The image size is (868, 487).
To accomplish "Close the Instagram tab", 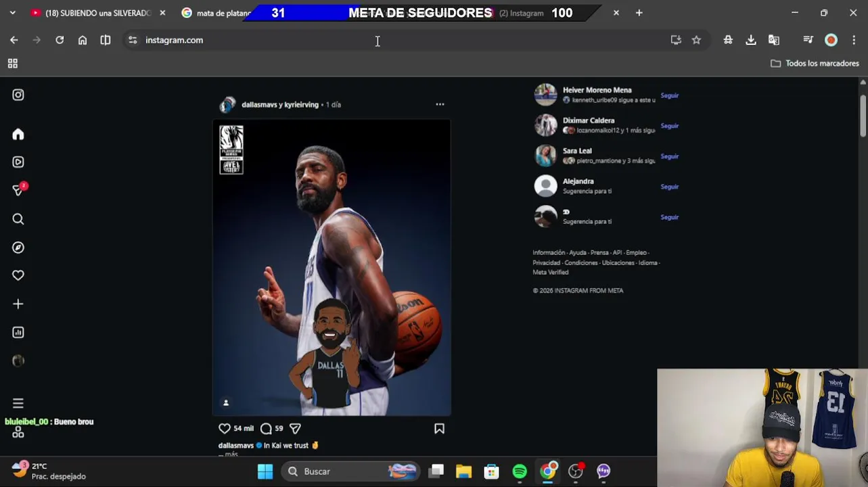I will tap(616, 13).
